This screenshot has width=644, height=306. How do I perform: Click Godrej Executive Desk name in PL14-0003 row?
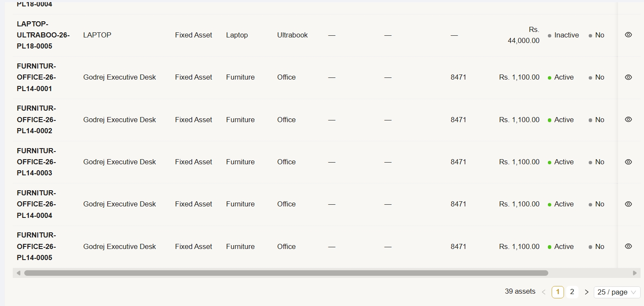[120, 162]
